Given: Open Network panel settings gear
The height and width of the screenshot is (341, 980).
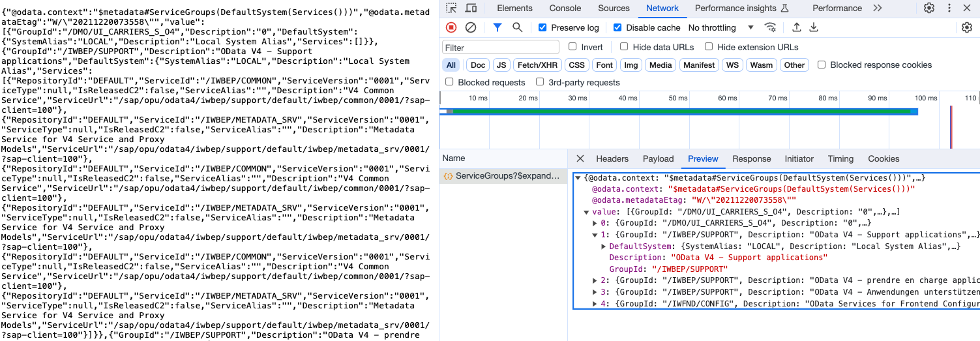Looking at the screenshot, I should (x=967, y=27).
